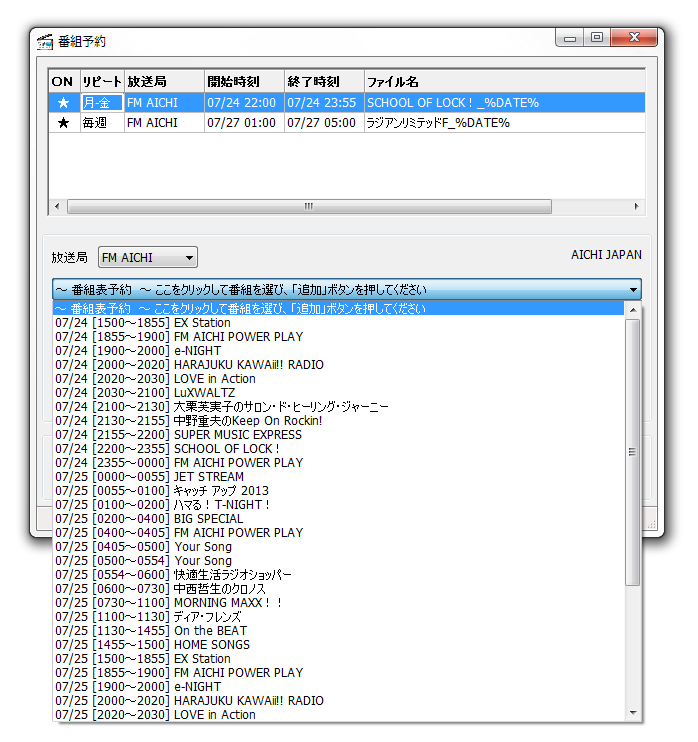The height and width of the screenshot is (742, 698).
Task: Click the program list's scroll down arrow
Action: click(x=633, y=713)
